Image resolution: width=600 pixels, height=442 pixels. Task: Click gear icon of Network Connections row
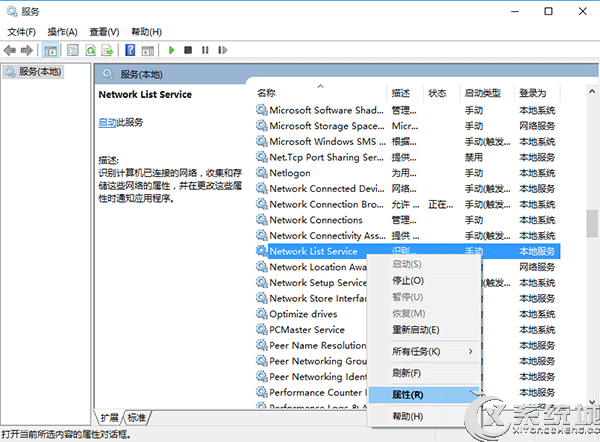pyautogui.click(x=262, y=220)
